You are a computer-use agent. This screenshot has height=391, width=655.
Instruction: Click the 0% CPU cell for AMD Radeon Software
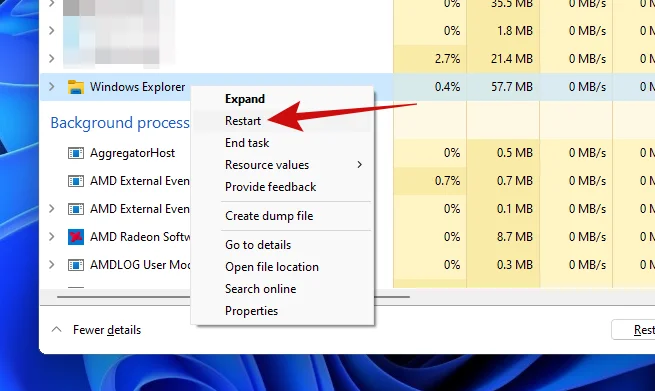tap(429, 237)
